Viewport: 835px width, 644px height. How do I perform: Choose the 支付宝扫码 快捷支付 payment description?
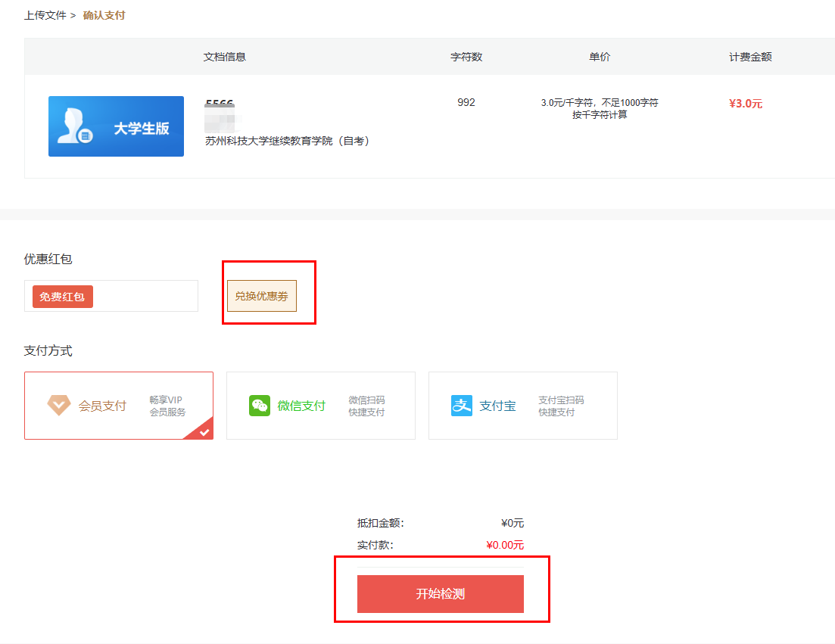[x=561, y=406]
